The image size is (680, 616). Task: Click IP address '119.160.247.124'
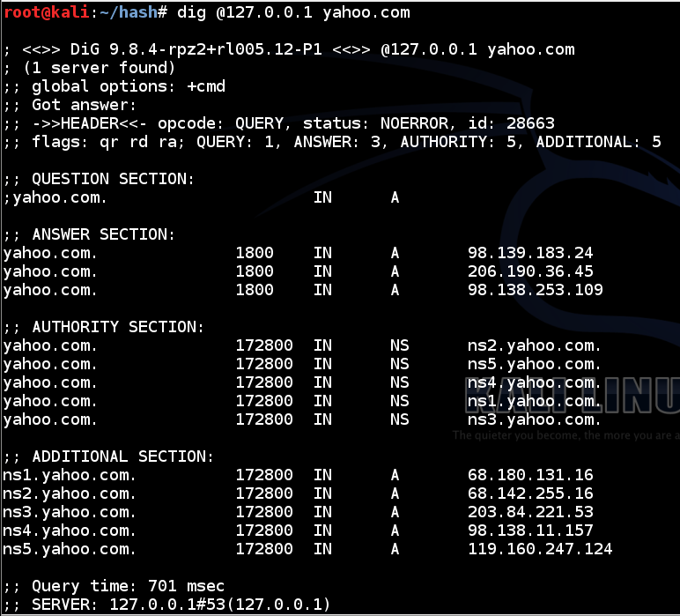[540, 549]
